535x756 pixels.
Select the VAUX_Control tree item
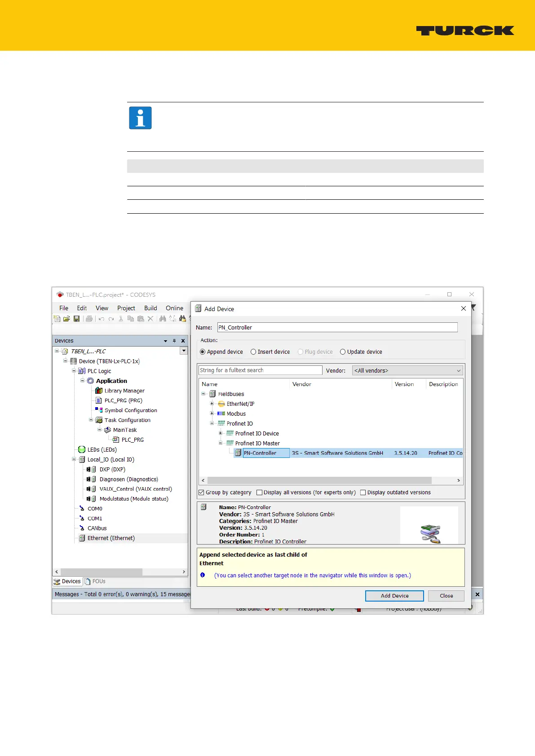(x=136, y=489)
